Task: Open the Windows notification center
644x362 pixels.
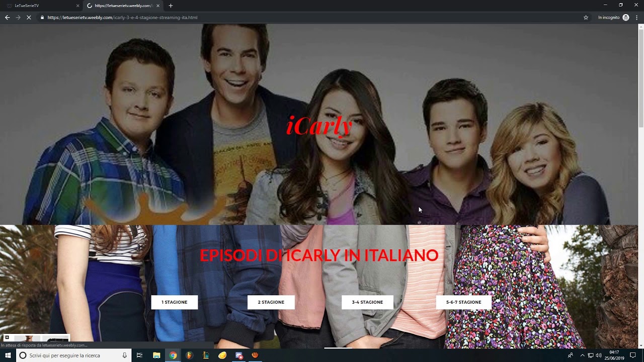Action: point(633,355)
